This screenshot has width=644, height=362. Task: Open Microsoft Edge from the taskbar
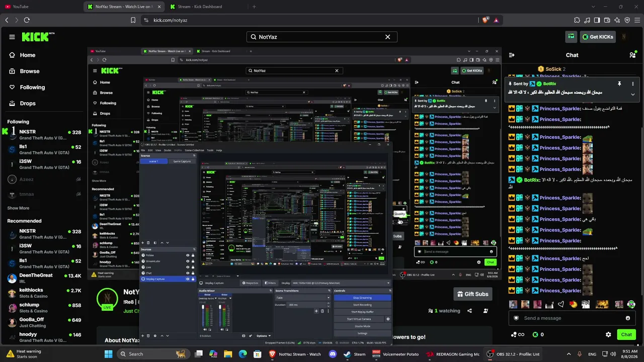[243, 354]
